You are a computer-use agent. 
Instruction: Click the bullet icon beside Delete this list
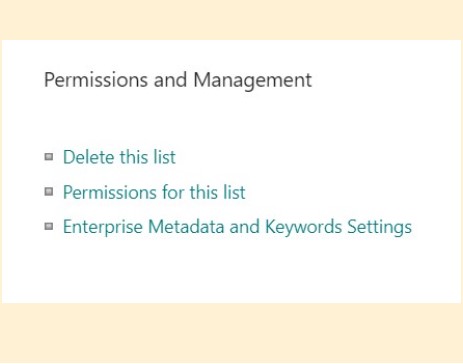[49, 157]
